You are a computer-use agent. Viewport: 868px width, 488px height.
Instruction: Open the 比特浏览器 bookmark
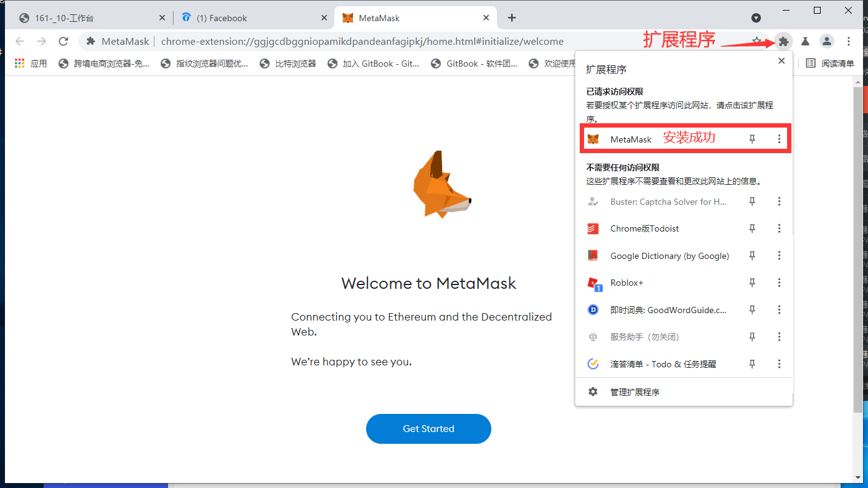pyautogui.click(x=288, y=63)
